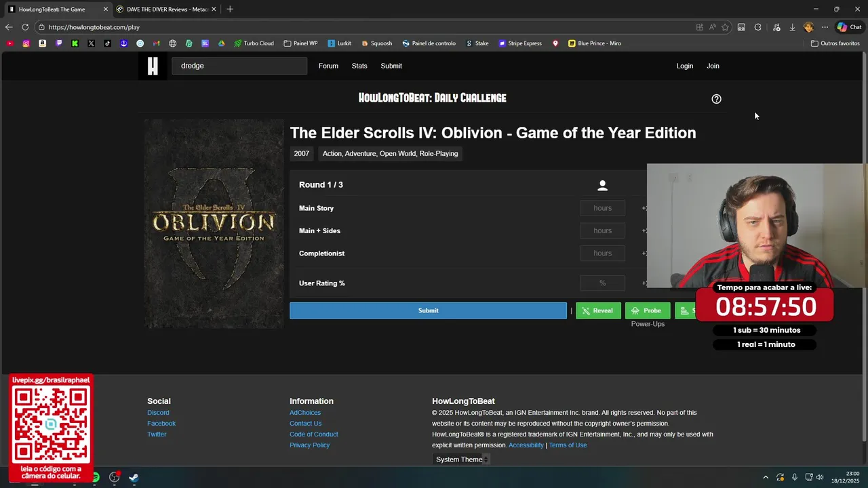Reload the page with refresh icon
The image size is (868, 488).
click(x=25, y=27)
